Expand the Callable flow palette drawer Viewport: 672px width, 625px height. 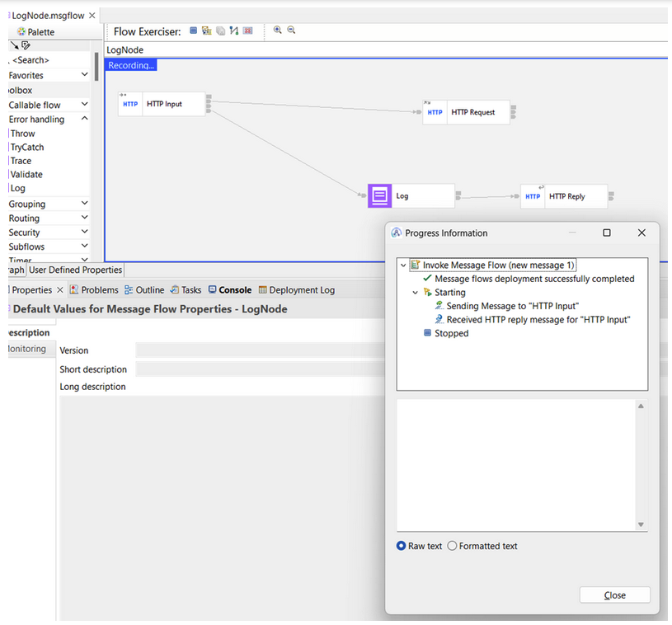[84, 104]
